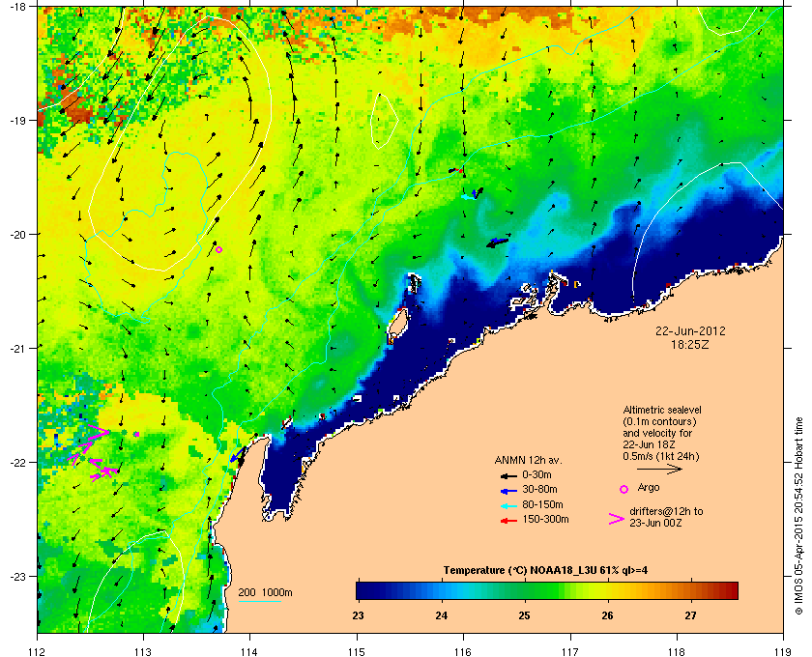Click the magenta drifters chevron in the legend
The width and height of the screenshot is (812, 657).
pos(617,519)
